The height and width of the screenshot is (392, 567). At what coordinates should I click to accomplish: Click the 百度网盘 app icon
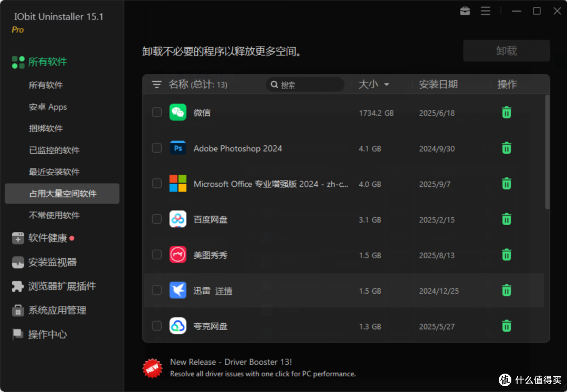pyautogui.click(x=178, y=219)
